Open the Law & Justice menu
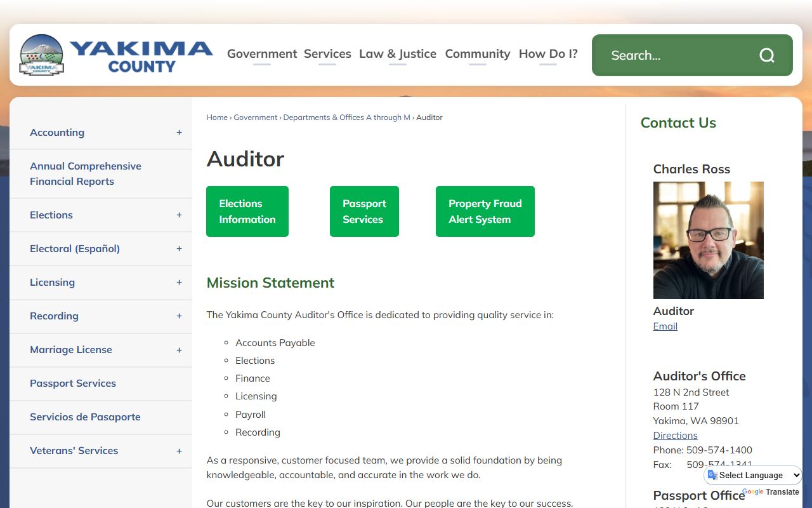812x508 pixels. pos(398,54)
